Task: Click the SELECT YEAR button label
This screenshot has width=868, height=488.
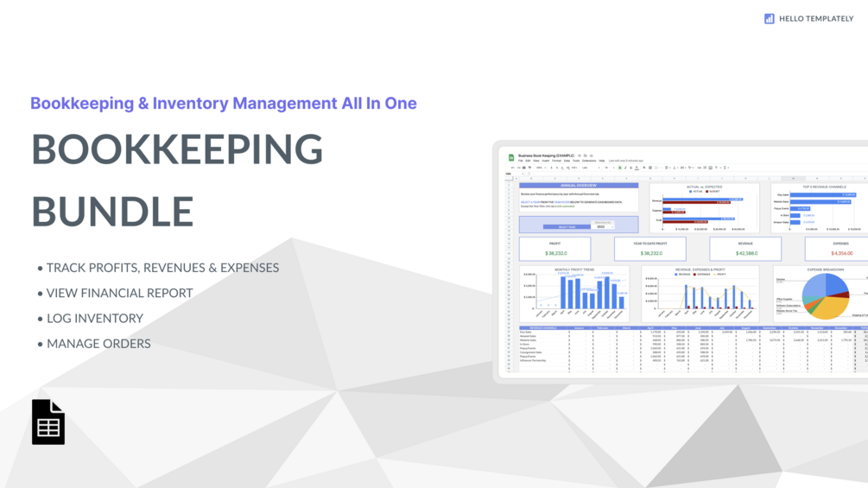Action: [x=567, y=227]
